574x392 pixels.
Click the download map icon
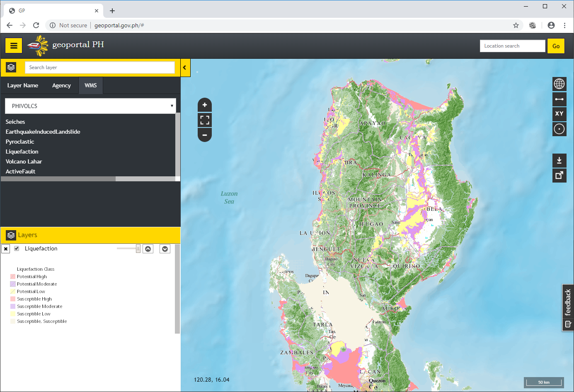point(559,160)
